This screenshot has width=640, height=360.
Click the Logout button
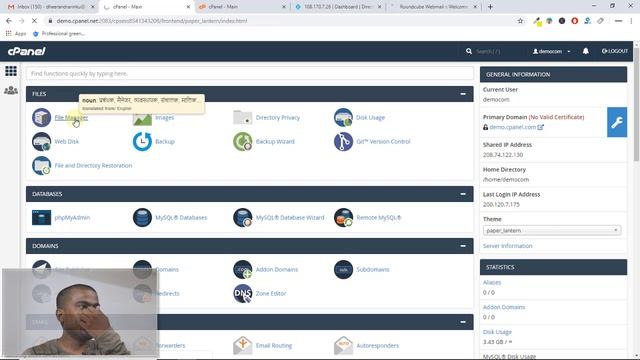[615, 51]
